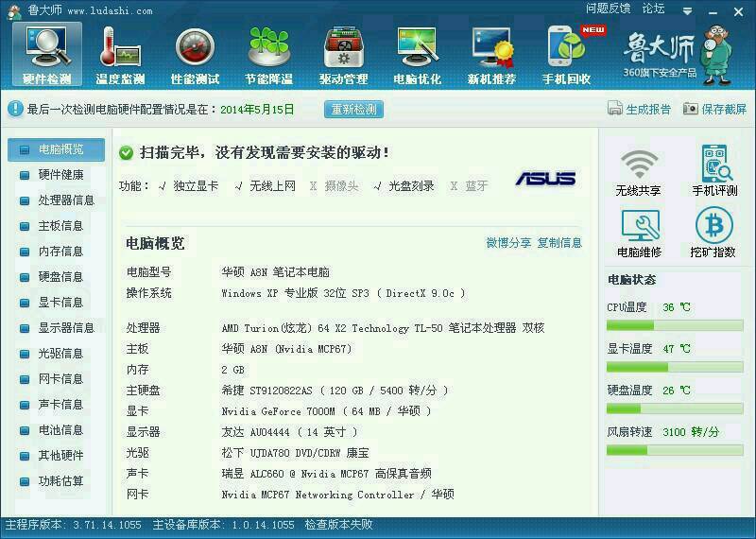Click the 微博分享 share link
The height and width of the screenshot is (539, 756).
tap(508, 243)
